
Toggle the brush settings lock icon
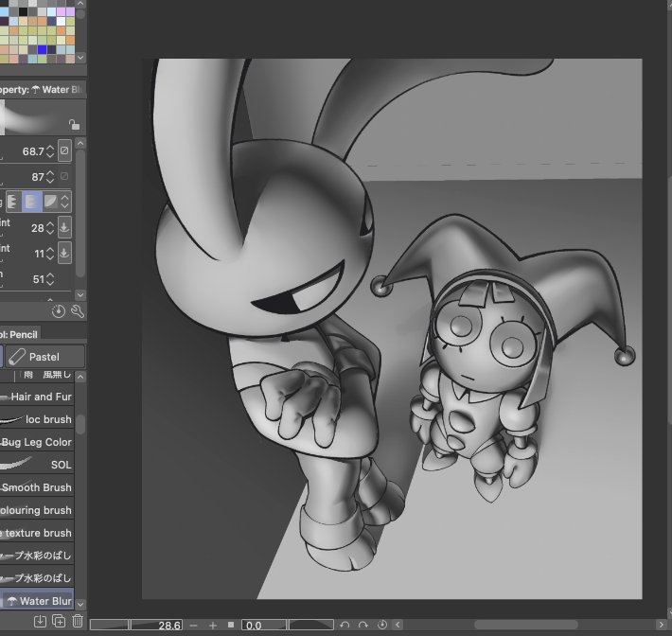tap(74, 124)
